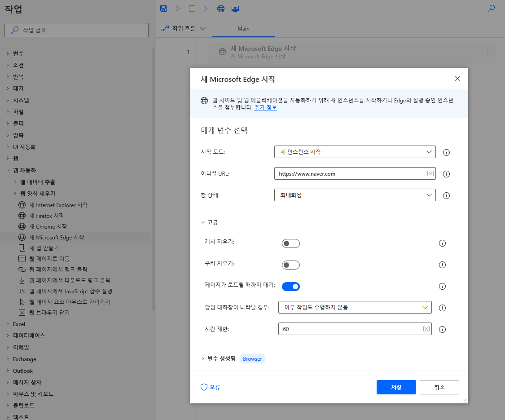This screenshot has height=420, width=505.
Task: Close the 새 Microsoft Edge 시작 dialog
Action: [457, 79]
